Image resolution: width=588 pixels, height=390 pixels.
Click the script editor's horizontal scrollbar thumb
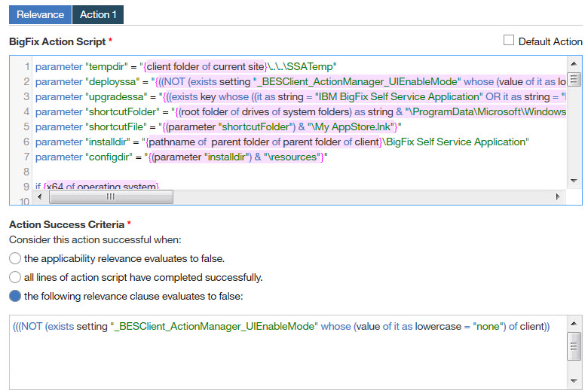point(110,197)
